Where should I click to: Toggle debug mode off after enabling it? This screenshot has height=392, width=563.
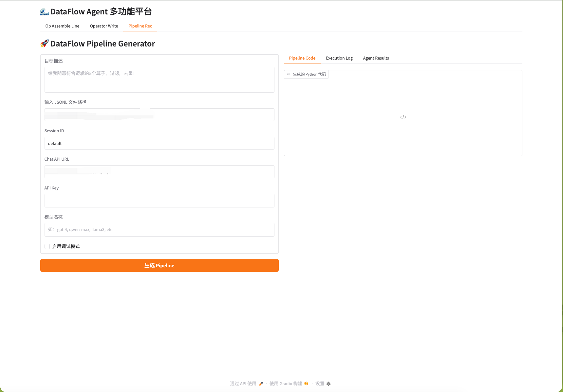(x=47, y=246)
